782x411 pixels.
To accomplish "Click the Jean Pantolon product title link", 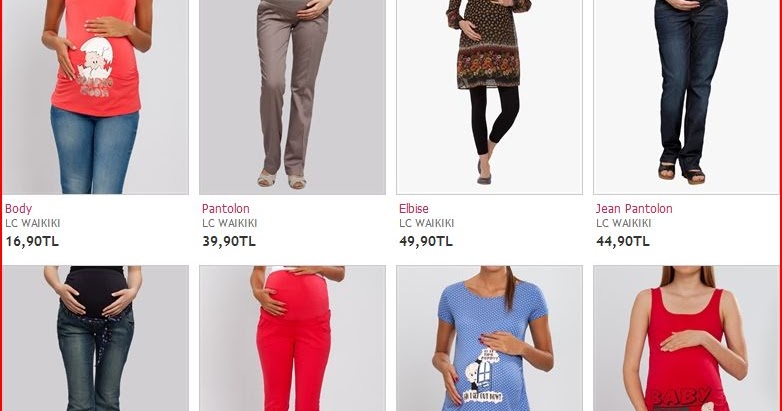I will (634, 208).
